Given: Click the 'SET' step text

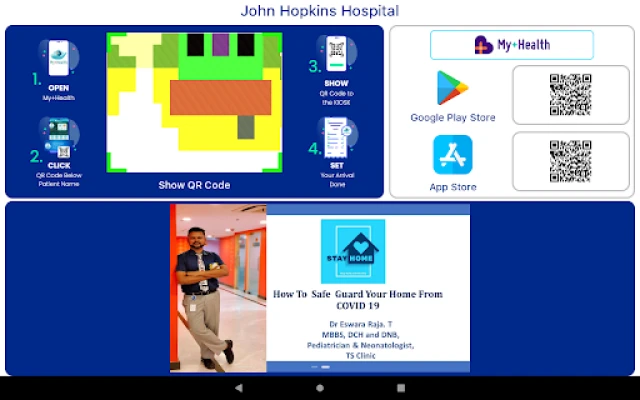Looking at the screenshot, I should [337, 165].
